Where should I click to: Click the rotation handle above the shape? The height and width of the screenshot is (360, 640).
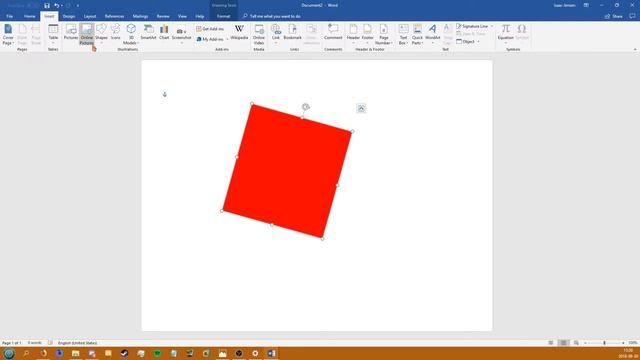(305, 107)
